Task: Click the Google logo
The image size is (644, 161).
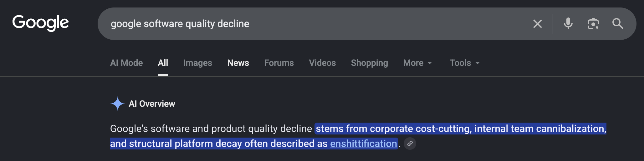Action: [40, 23]
